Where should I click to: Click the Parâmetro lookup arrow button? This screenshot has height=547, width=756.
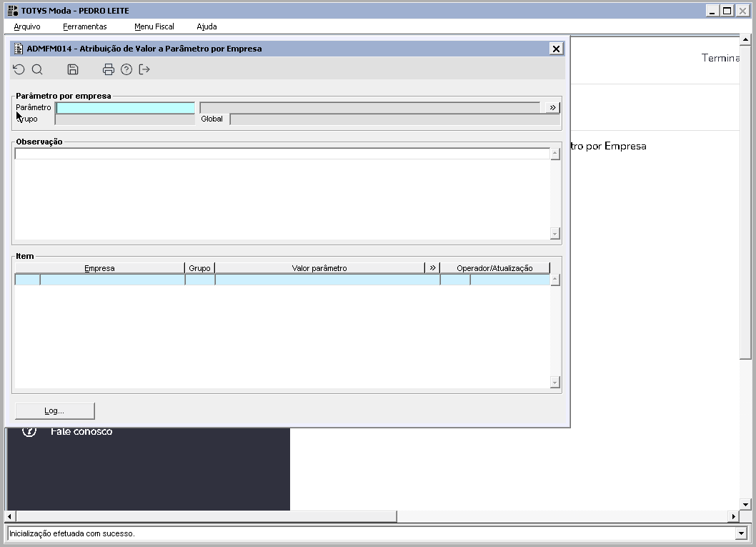point(552,107)
